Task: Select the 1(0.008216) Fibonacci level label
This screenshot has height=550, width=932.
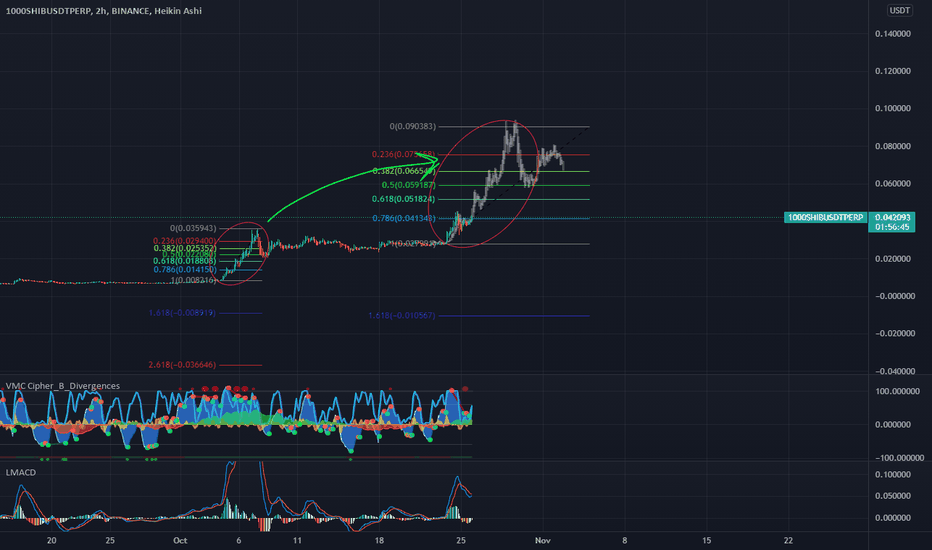Action: click(193, 280)
